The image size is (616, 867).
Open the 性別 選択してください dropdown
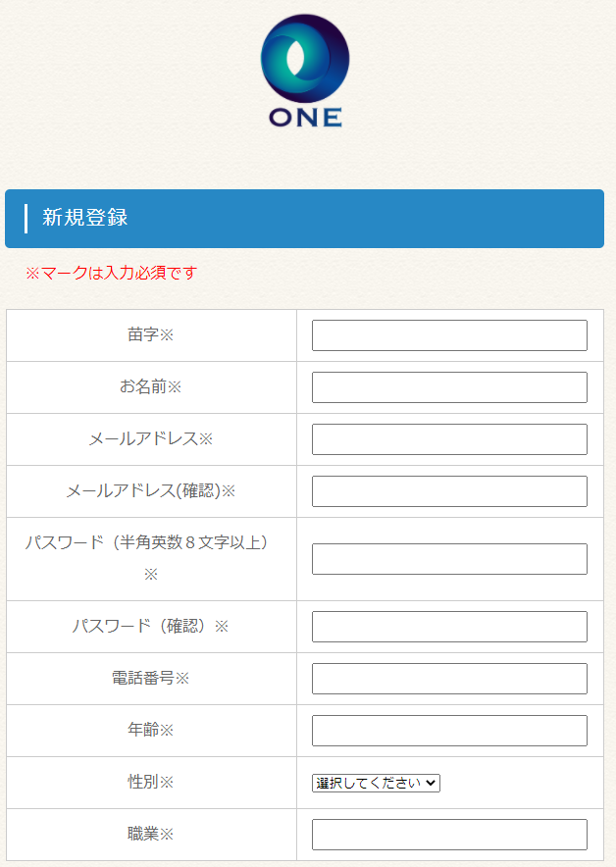pos(377,783)
